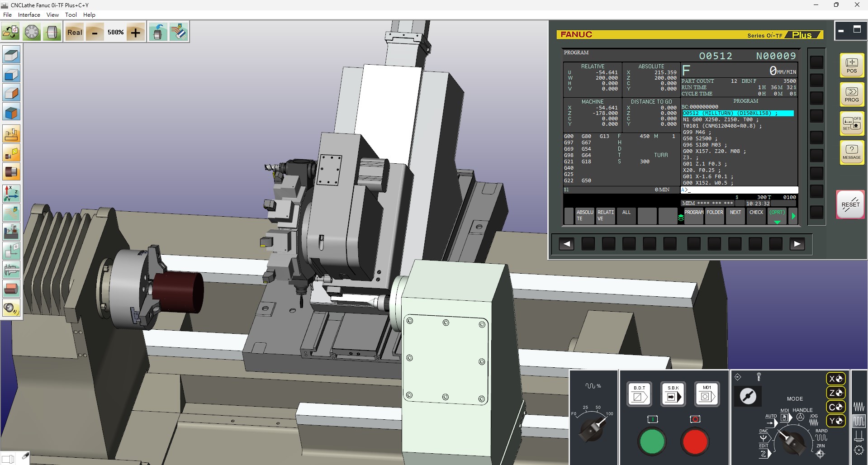Click the clear toolpath eraser icon

[179, 32]
